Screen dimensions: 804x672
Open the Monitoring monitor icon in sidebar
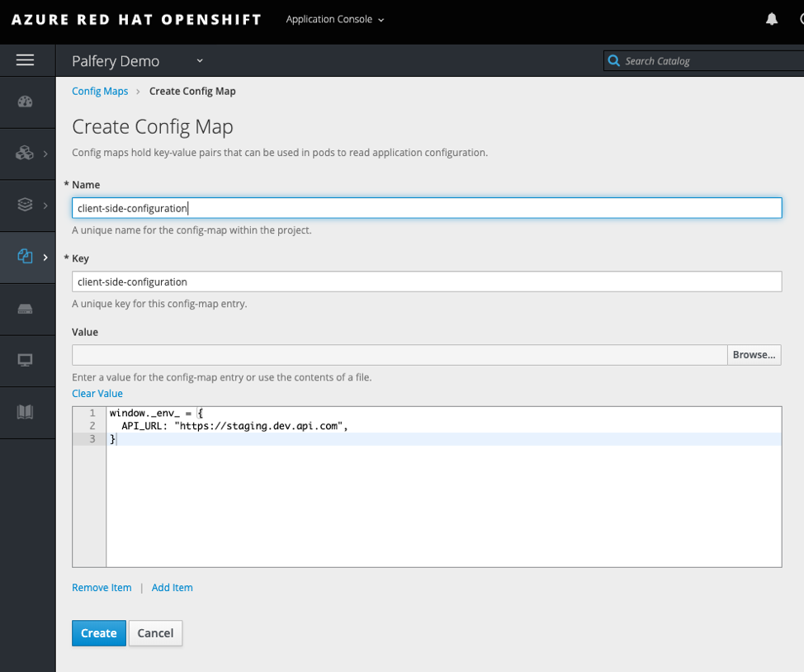(26, 360)
